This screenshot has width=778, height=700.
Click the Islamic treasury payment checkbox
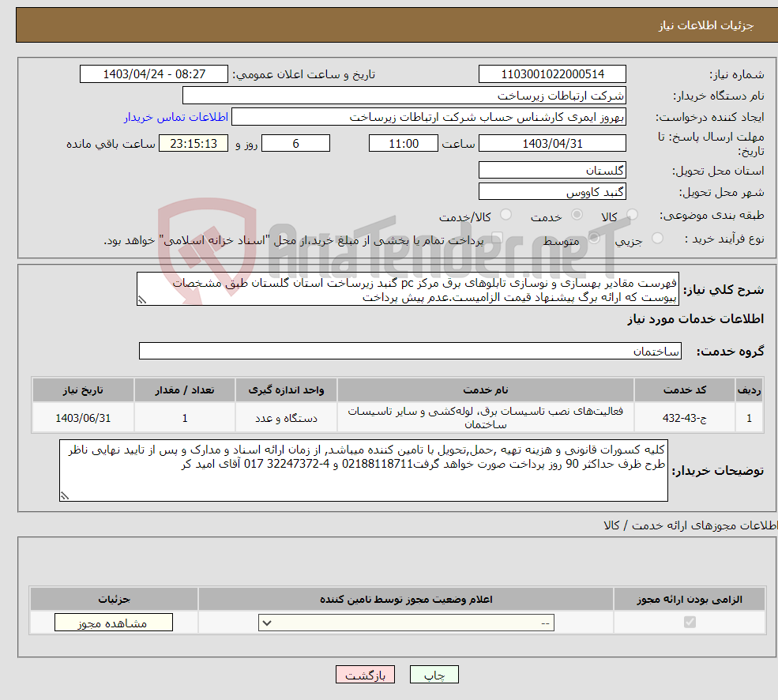point(497,238)
